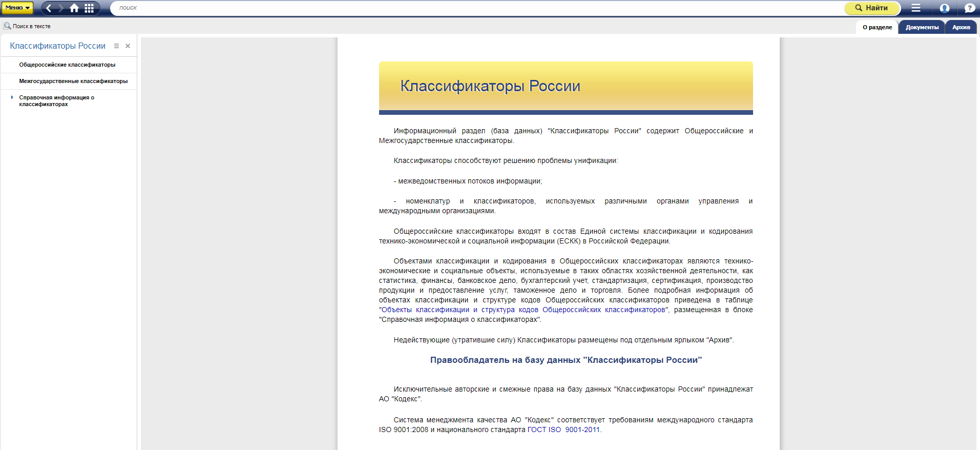Switch to the Документы tab
Image resolution: width=980 pixels, height=450 pixels.
[922, 27]
